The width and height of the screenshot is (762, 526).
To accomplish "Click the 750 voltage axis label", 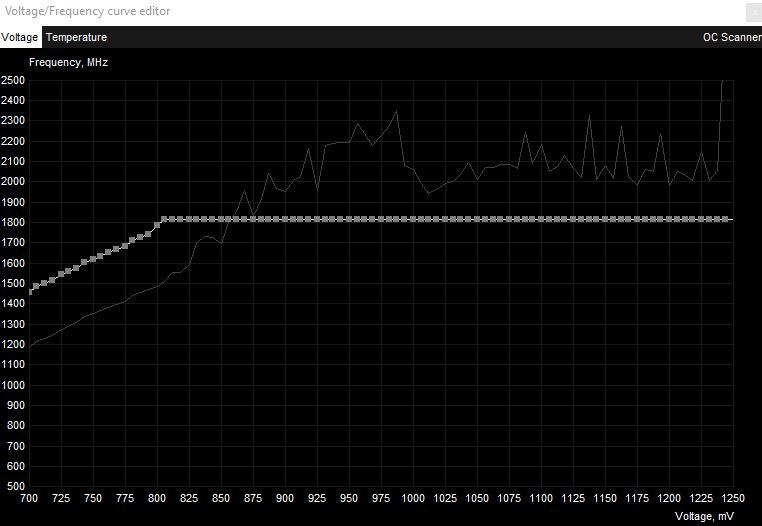I will [x=93, y=498].
